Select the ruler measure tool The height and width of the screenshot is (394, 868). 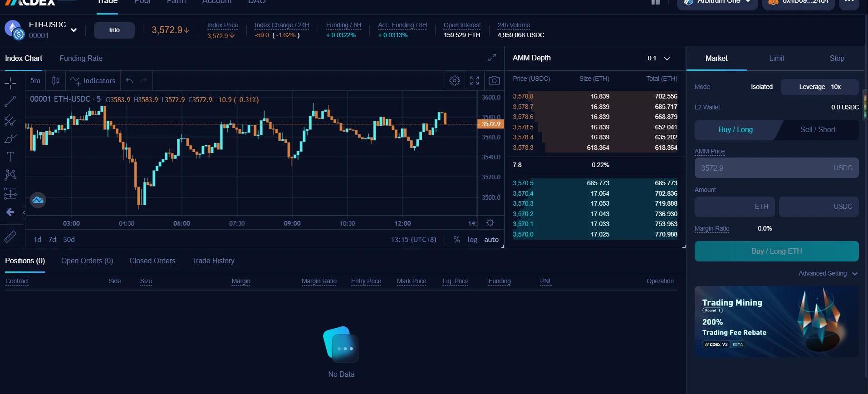(x=10, y=236)
